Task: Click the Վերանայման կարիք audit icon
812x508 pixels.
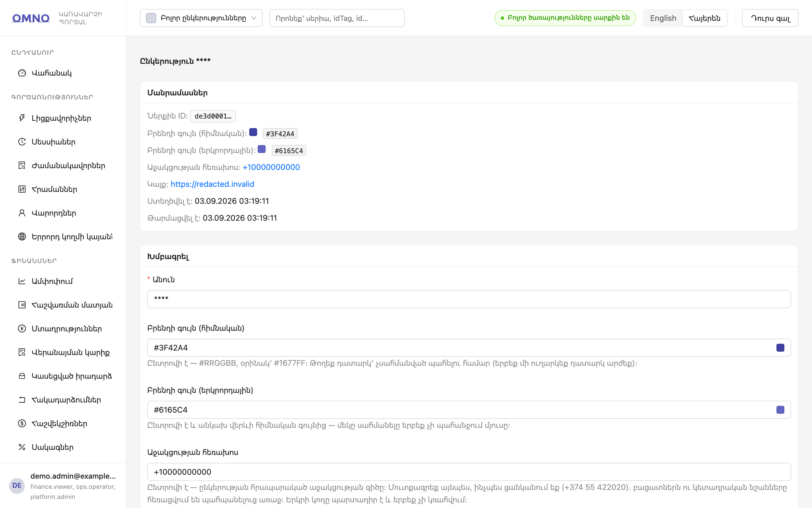Action: (22, 352)
